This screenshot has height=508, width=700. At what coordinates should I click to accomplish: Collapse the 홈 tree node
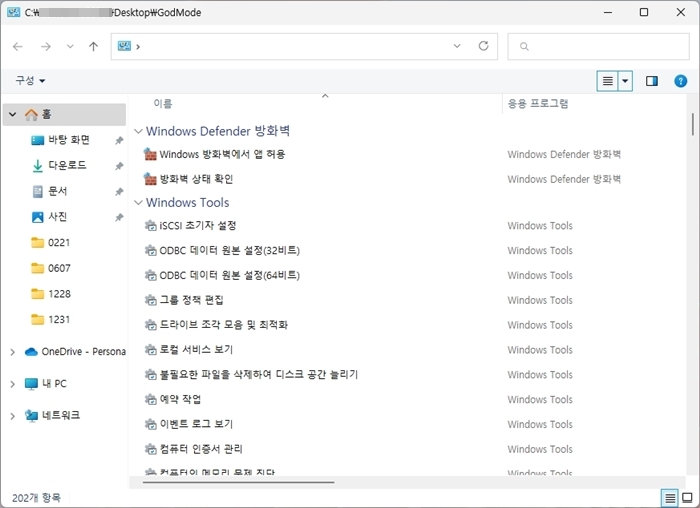point(12,115)
